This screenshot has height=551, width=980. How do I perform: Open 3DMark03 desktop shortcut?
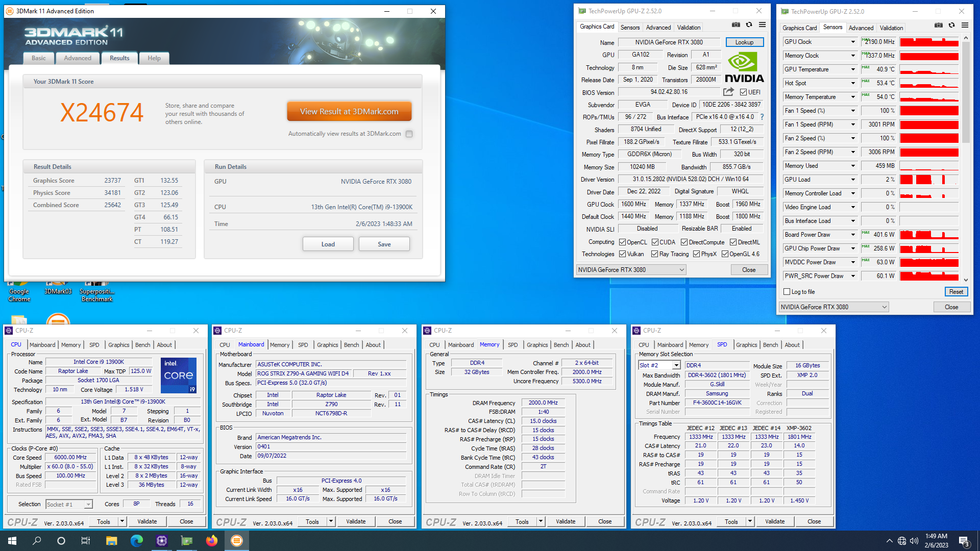click(58, 288)
